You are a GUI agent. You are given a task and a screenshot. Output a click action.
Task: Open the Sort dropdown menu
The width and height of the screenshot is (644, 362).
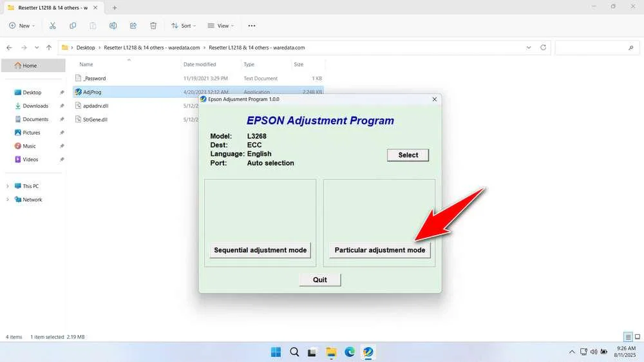tap(184, 26)
